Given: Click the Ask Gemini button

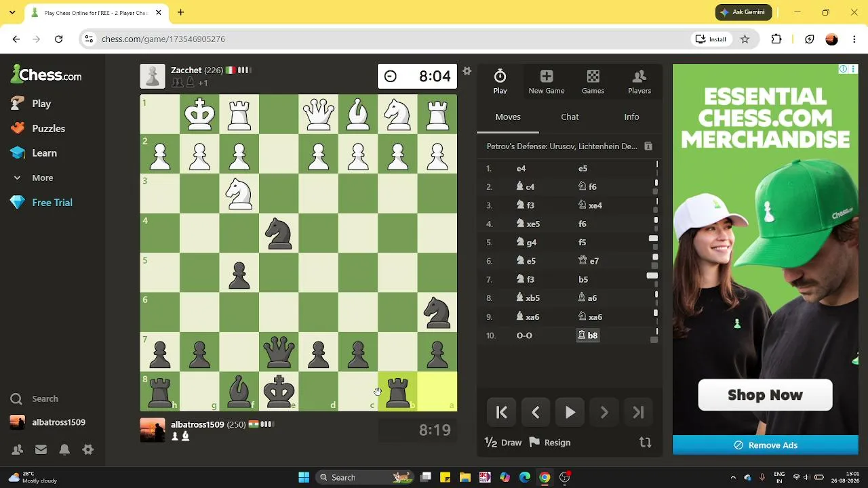Looking at the screenshot, I should coord(744,12).
